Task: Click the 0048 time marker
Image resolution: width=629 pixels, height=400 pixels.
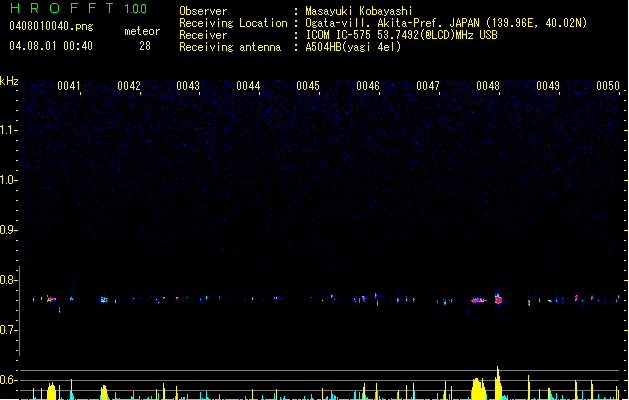Action: coord(488,86)
